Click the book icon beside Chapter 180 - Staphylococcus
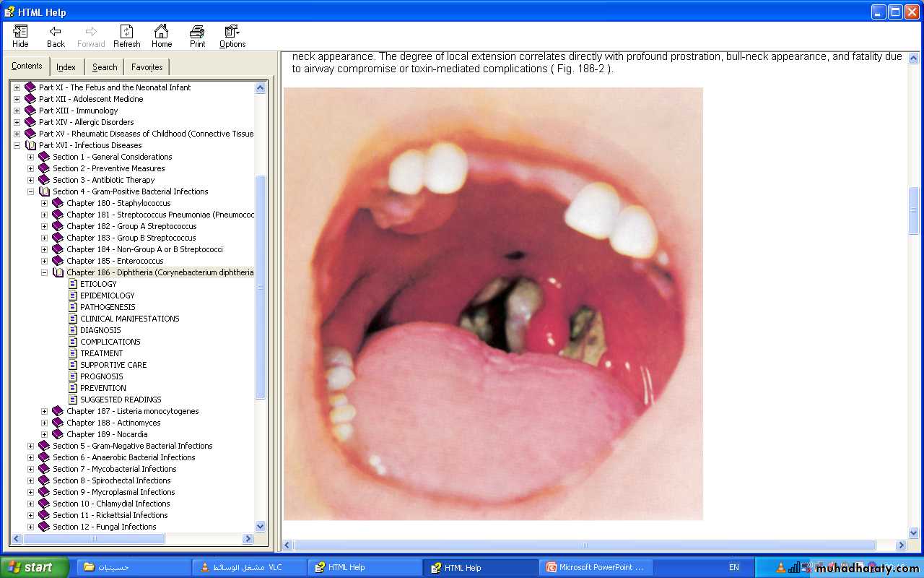Image resolution: width=924 pixels, height=578 pixels. 58,203
